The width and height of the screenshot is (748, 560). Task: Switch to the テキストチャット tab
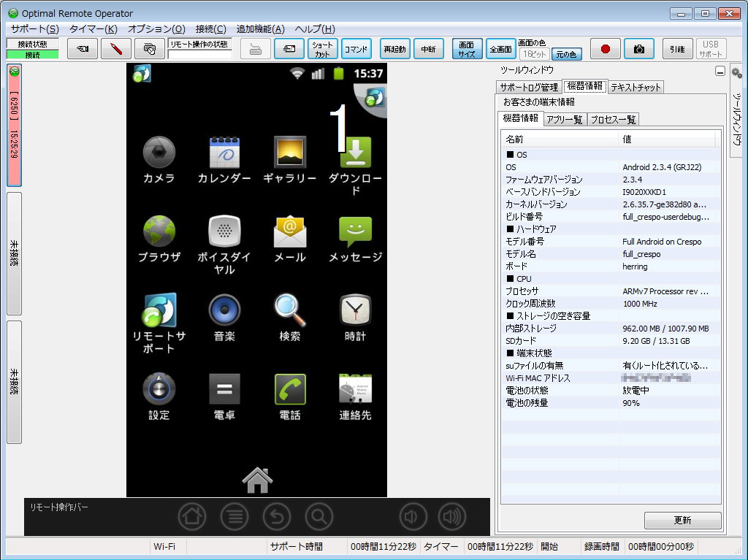point(636,87)
